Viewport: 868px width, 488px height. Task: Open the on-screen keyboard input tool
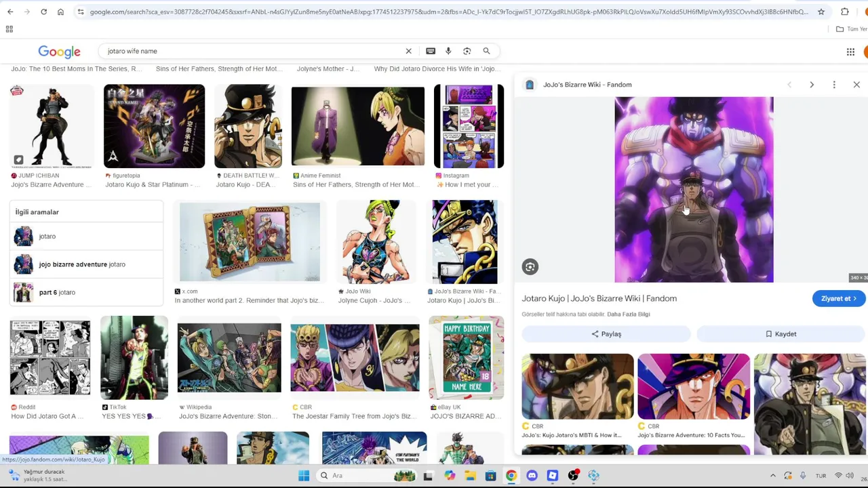tap(431, 51)
